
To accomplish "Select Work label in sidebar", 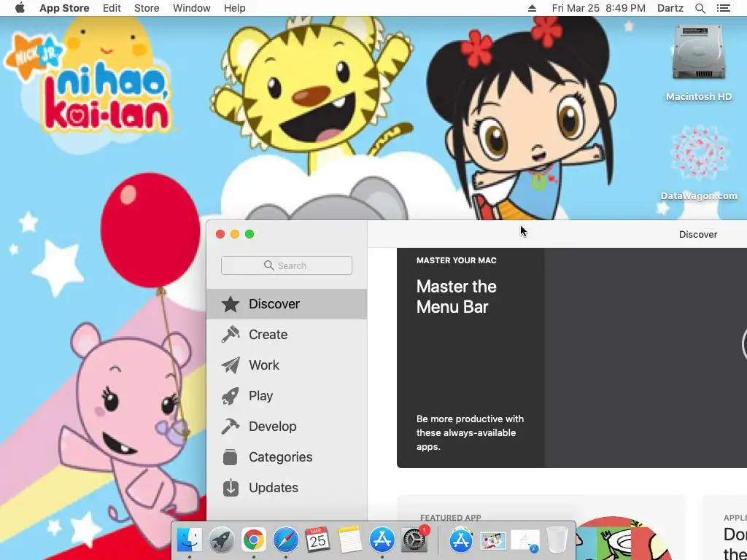I will click(264, 365).
